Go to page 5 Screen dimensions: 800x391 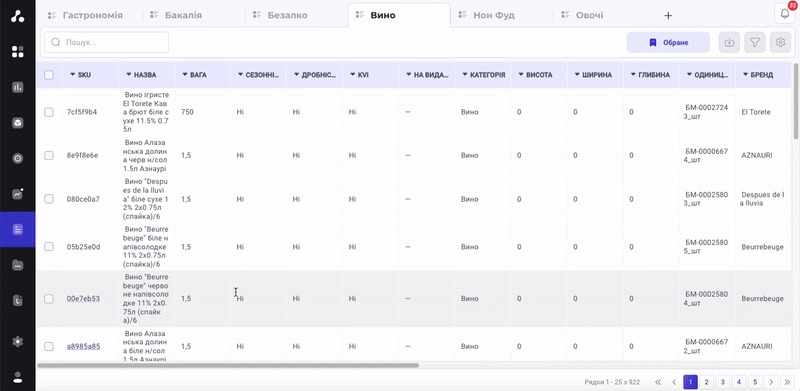pos(755,382)
